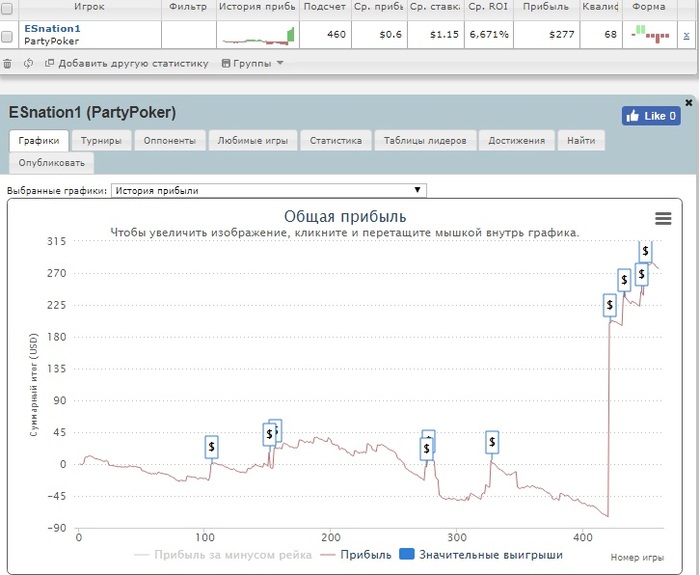Click the Общая прибыль chart title
This screenshot has height=575, width=700.
(345, 217)
